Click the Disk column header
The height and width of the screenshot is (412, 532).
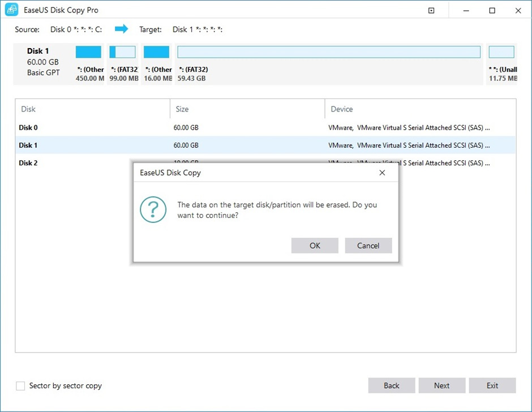pyautogui.click(x=93, y=109)
